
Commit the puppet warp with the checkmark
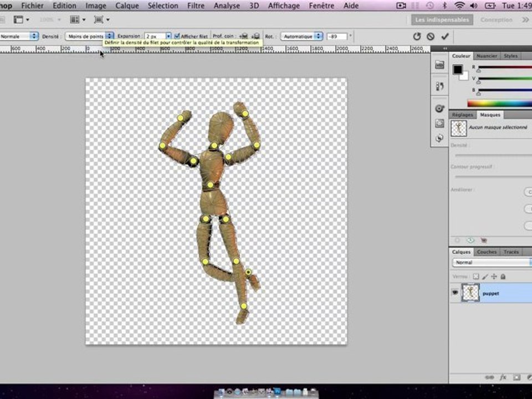445,37
